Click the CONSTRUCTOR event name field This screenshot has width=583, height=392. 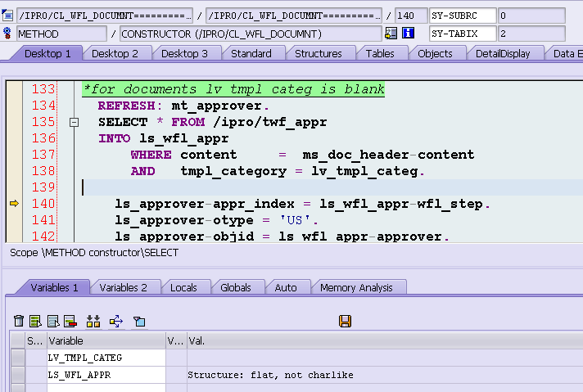click(x=251, y=34)
